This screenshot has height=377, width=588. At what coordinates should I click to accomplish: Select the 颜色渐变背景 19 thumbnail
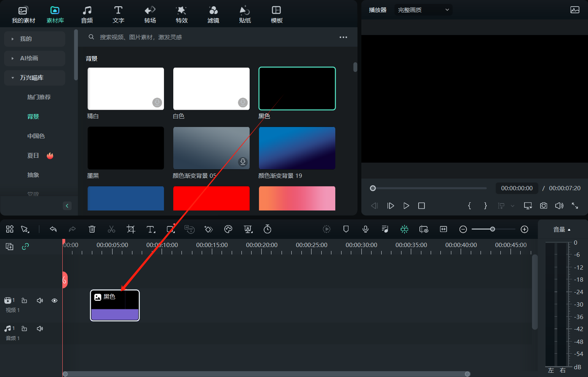[x=297, y=148]
